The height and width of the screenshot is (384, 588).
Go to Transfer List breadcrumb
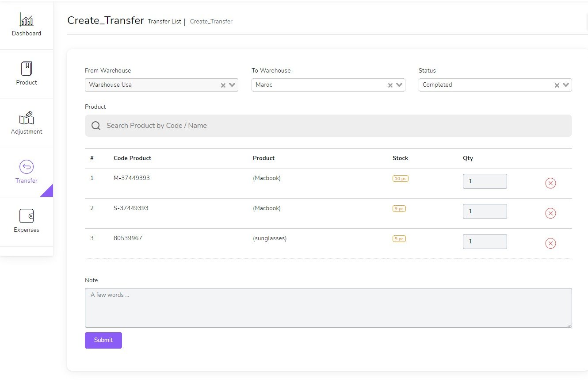click(164, 22)
